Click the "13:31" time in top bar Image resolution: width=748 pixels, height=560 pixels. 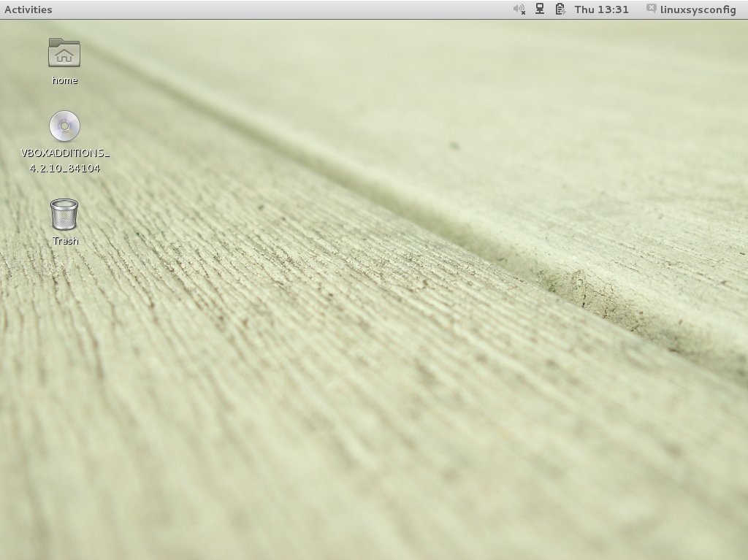point(614,9)
